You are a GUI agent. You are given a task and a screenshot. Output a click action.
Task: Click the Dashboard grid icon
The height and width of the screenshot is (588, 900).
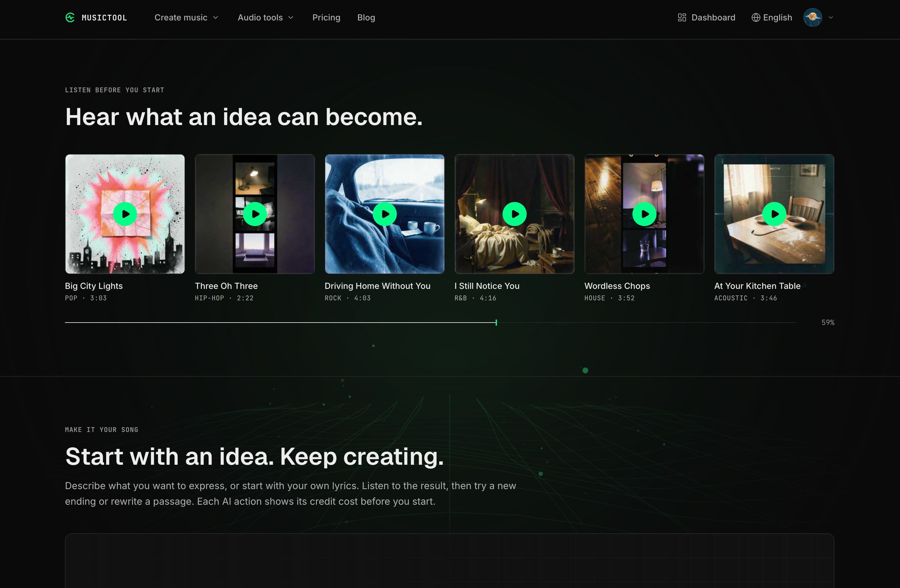(x=682, y=17)
